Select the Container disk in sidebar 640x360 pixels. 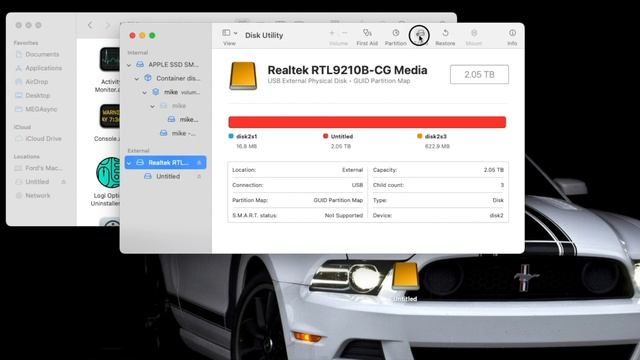tap(173, 78)
